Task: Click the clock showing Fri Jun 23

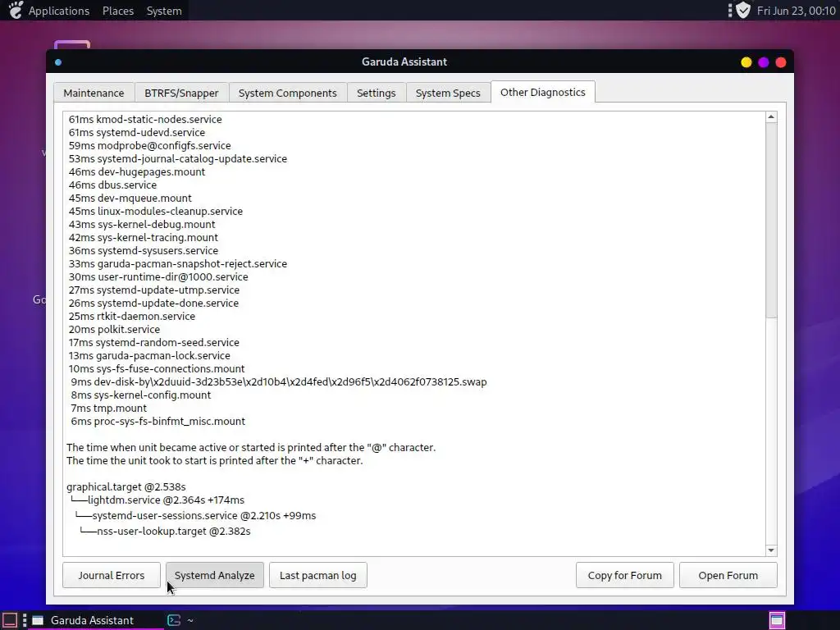Action: pyautogui.click(x=796, y=11)
